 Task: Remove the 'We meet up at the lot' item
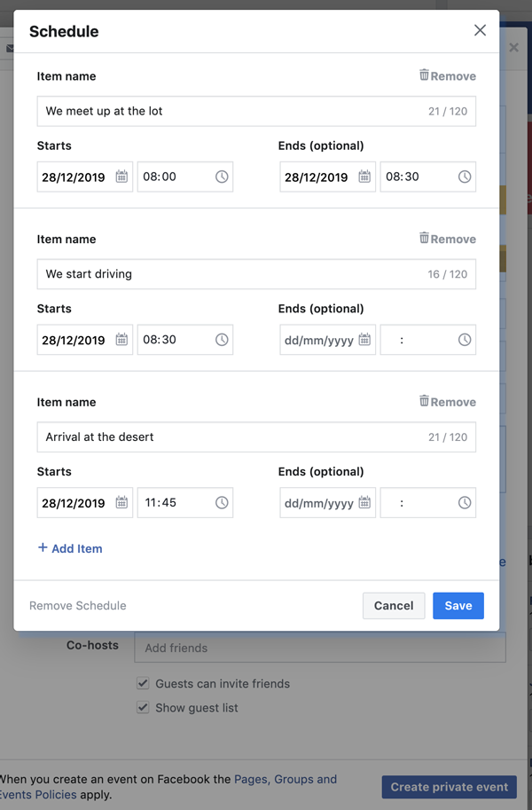(x=447, y=76)
